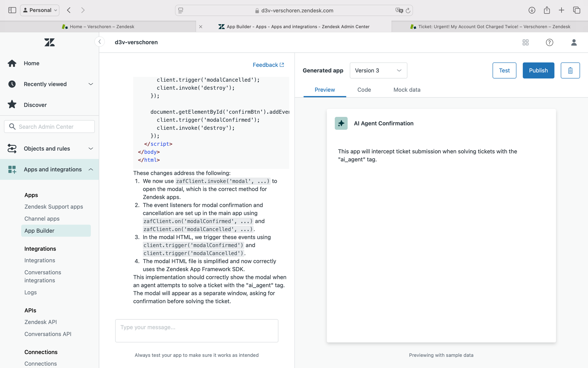Click the Type your message field
The image size is (588, 368).
[x=197, y=331]
